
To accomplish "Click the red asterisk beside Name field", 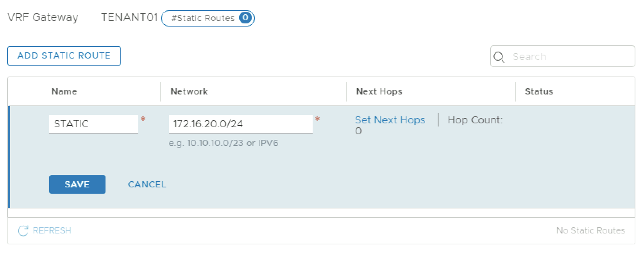I will click(x=143, y=119).
